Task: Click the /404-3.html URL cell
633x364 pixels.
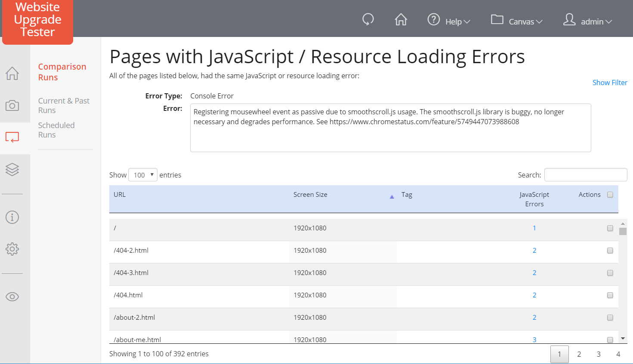Action: [131, 273]
